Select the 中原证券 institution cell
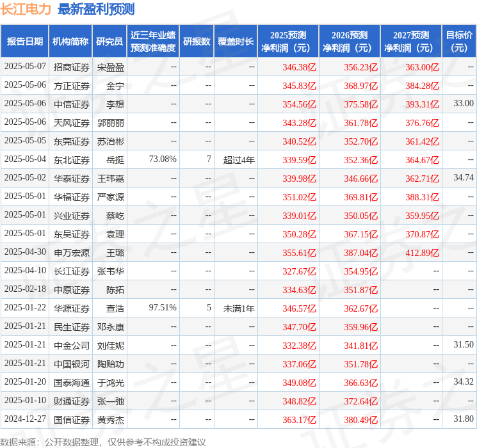Image resolution: width=477 pixels, height=448 pixels. (x=72, y=290)
